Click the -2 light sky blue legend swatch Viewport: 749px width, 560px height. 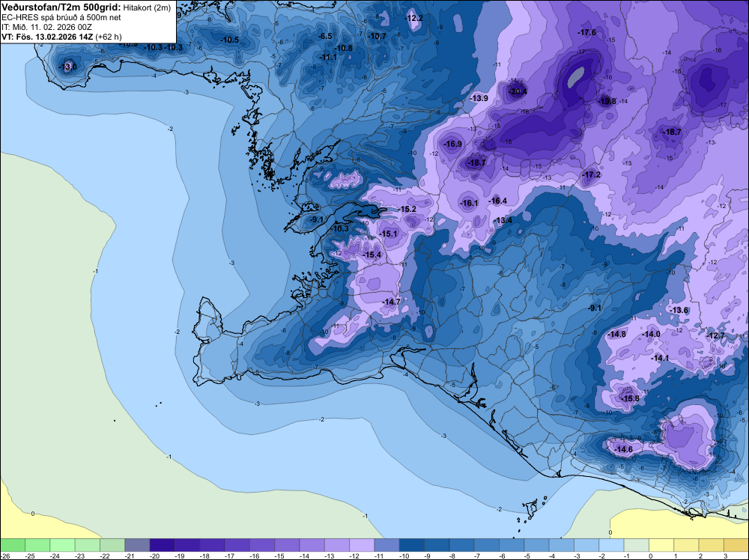coord(611,545)
